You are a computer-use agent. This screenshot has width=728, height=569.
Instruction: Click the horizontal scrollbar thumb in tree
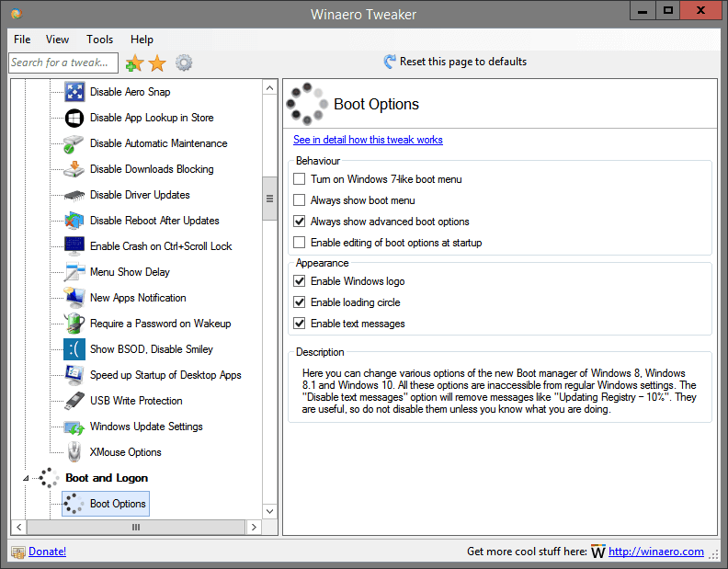(136, 528)
